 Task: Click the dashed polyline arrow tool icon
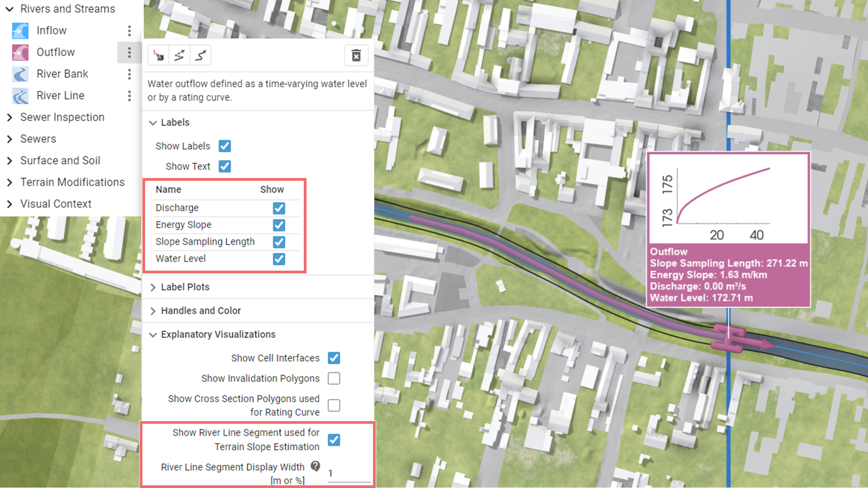(x=179, y=56)
